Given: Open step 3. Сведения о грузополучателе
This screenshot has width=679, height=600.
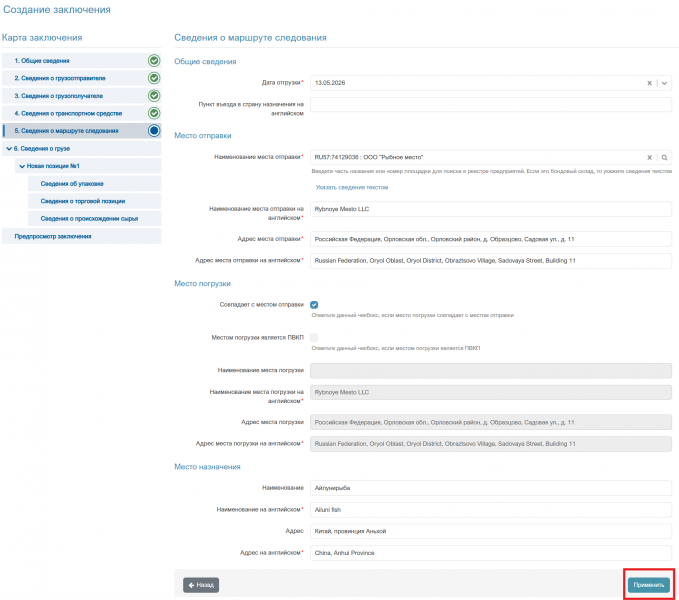Looking at the screenshot, I should pyautogui.click(x=81, y=96).
